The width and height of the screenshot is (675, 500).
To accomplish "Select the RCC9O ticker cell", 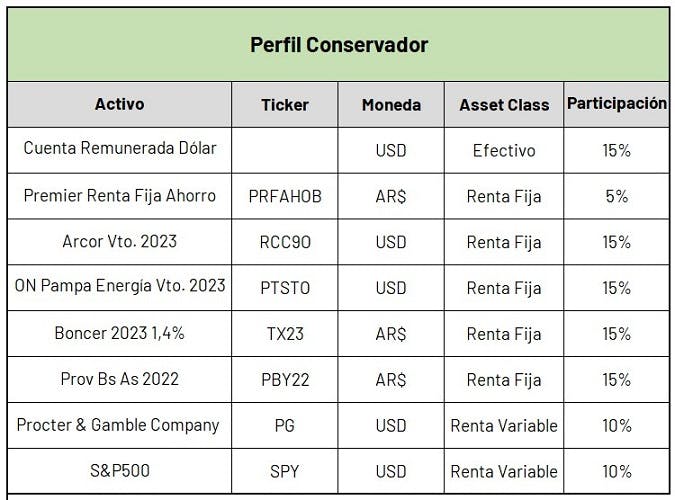I will pyautogui.click(x=285, y=242).
